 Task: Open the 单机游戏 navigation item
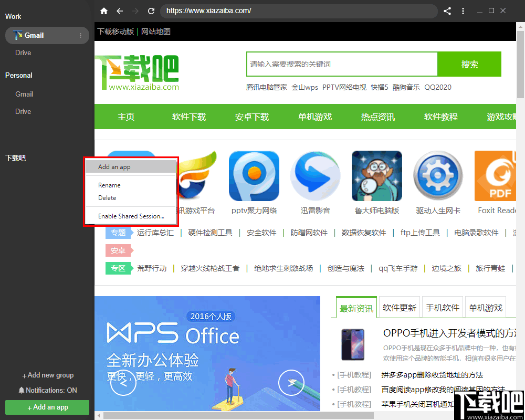314,117
